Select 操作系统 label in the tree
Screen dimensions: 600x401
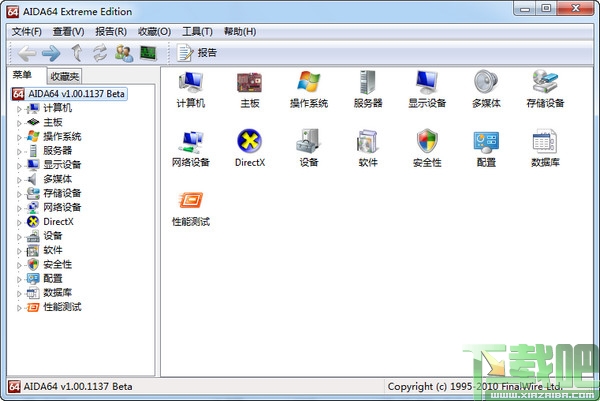click(x=62, y=136)
